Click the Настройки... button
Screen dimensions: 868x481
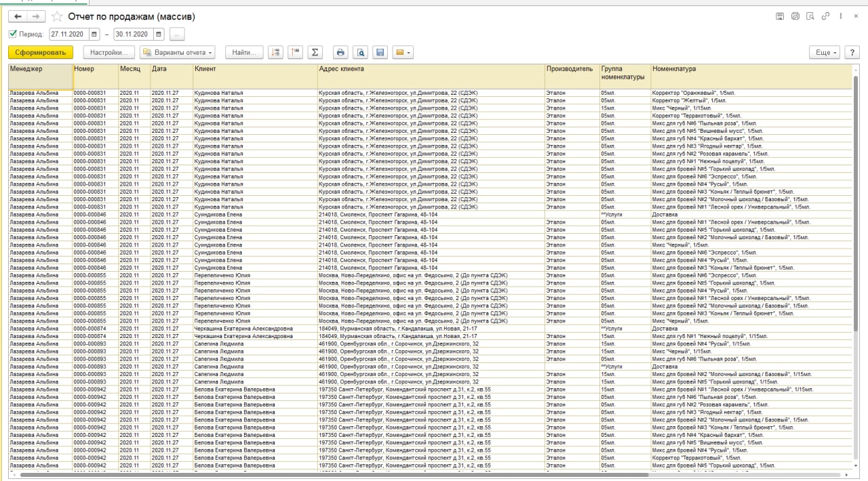click(x=108, y=52)
